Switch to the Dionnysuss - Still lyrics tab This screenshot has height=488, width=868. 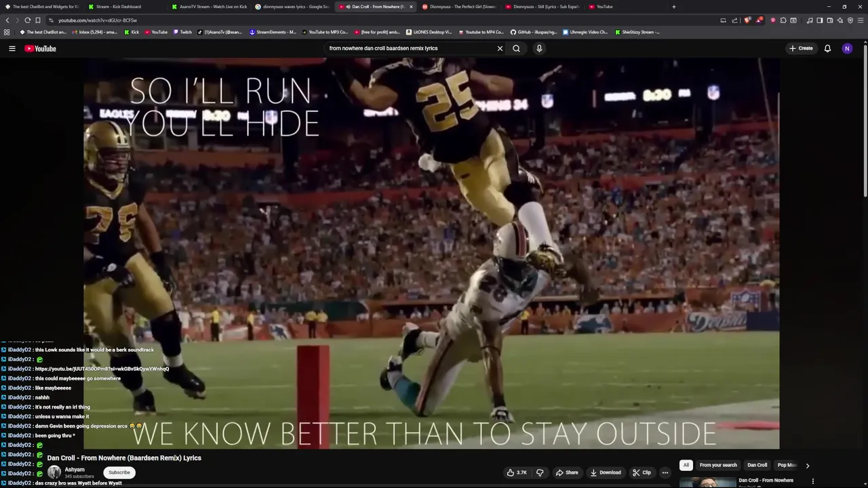[x=542, y=7]
